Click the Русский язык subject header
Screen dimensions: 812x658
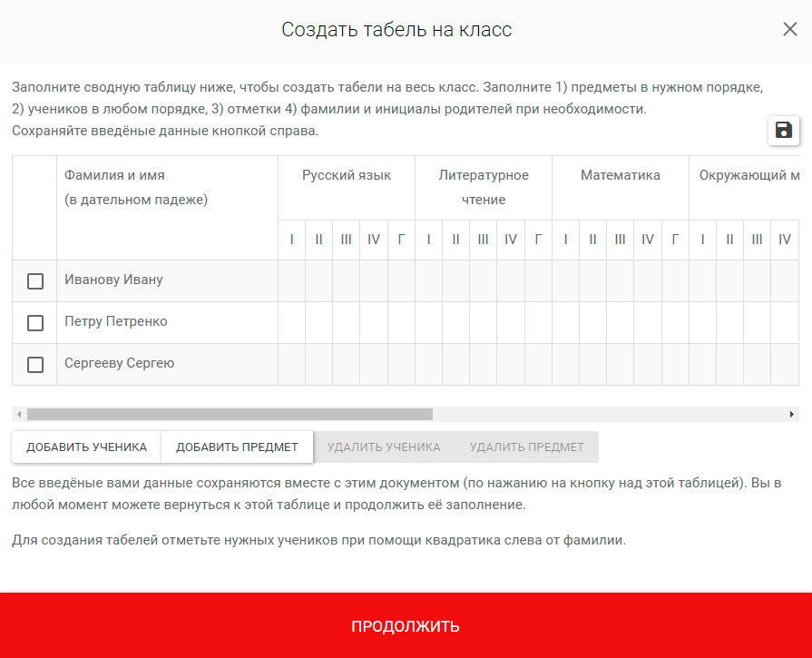[x=347, y=176]
